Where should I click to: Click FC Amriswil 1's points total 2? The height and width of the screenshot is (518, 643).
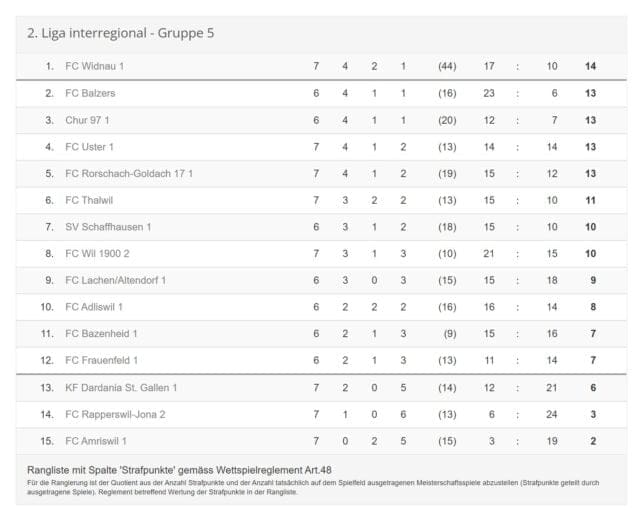pyautogui.click(x=592, y=440)
